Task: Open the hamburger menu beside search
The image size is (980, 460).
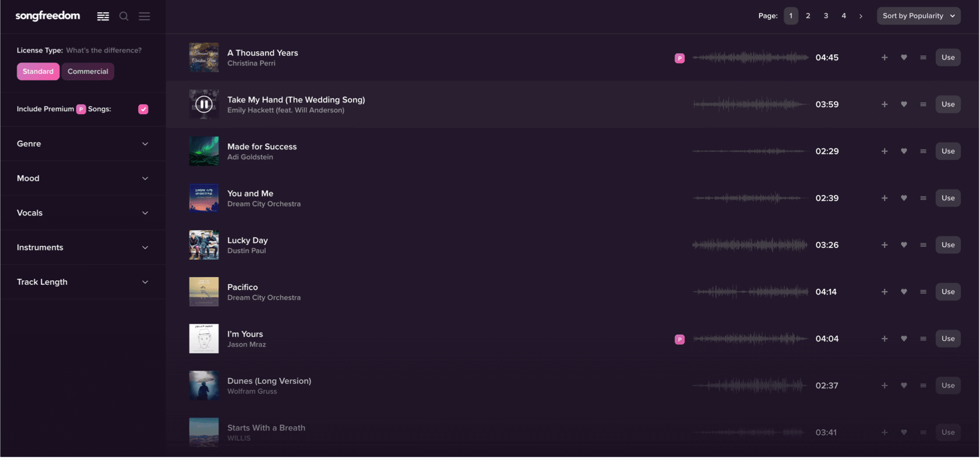Action: pos(144,16)
